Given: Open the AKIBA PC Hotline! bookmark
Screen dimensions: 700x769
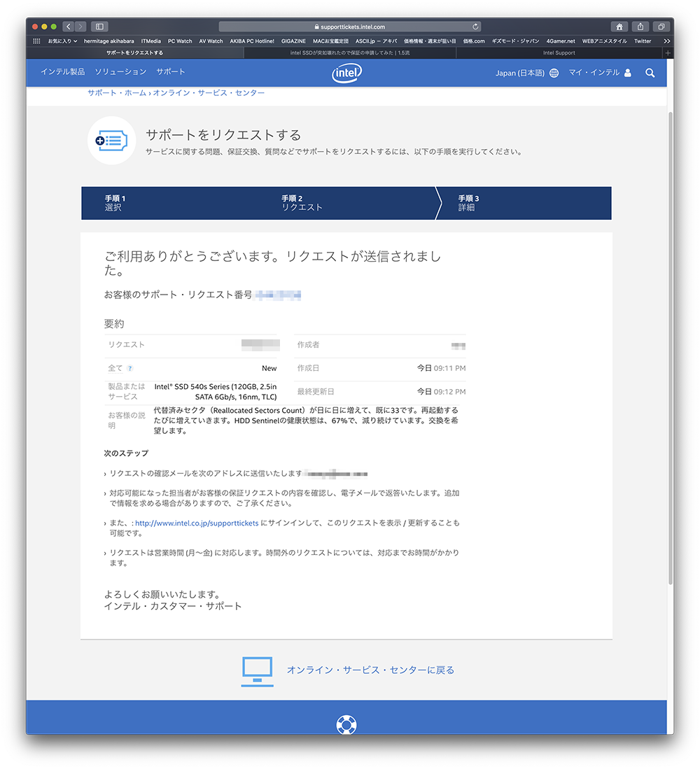Looking at the screenshot, I should tap(252, 41).
